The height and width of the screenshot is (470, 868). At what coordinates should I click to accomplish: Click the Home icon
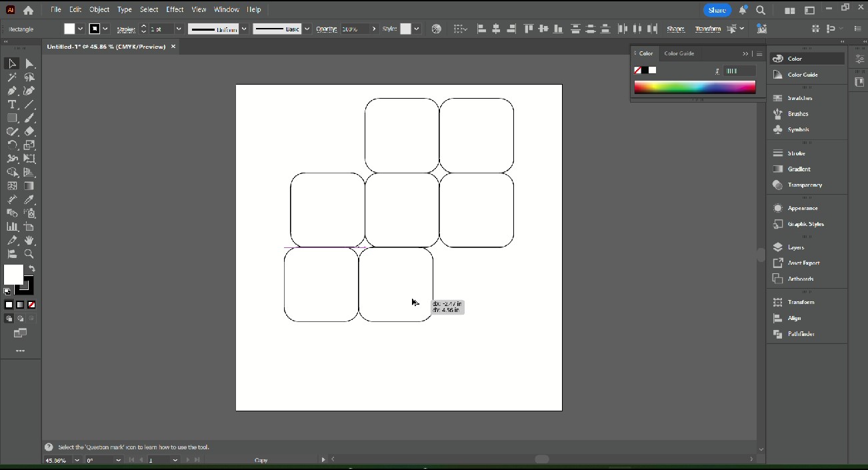click(28, 10)
